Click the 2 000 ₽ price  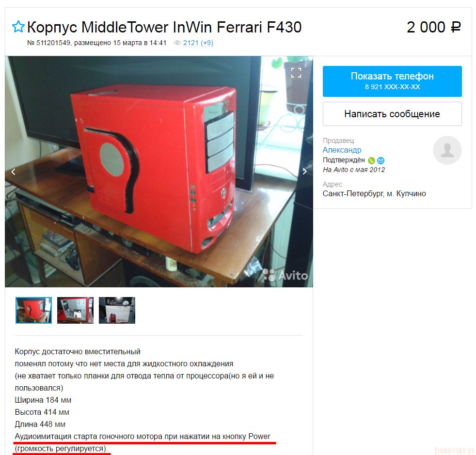(x=434, y=27)
